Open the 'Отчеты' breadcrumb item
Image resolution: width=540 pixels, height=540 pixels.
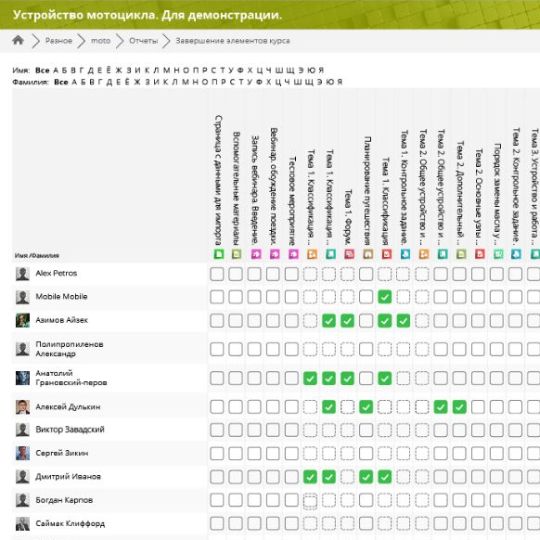pos(143,41)
